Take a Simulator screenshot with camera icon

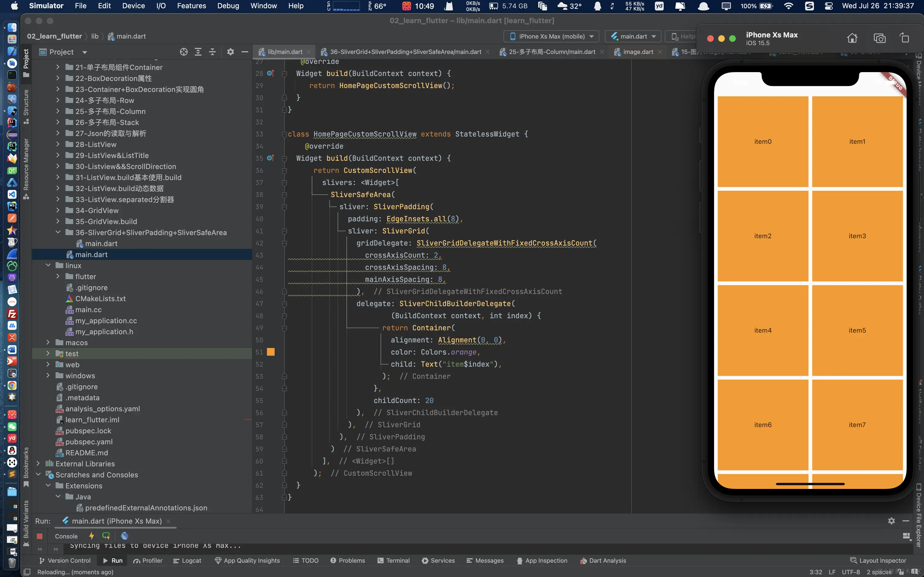(x=879, y=38)
